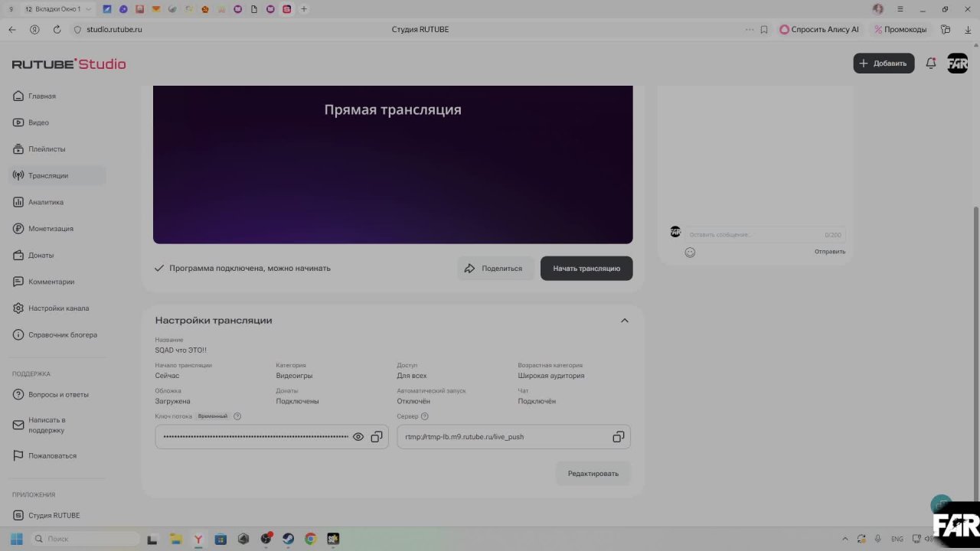
Task: Go back in the browser
Action: coord(12,30)
